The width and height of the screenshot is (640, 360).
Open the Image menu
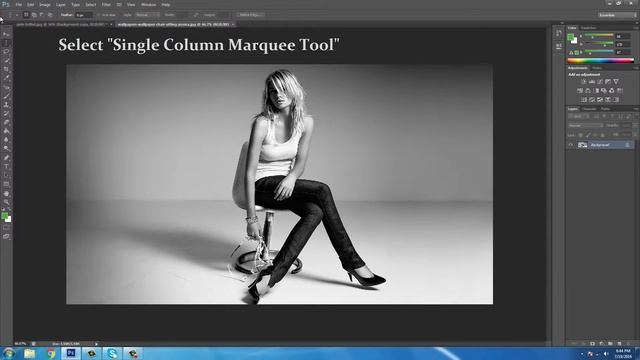(45, 4)
